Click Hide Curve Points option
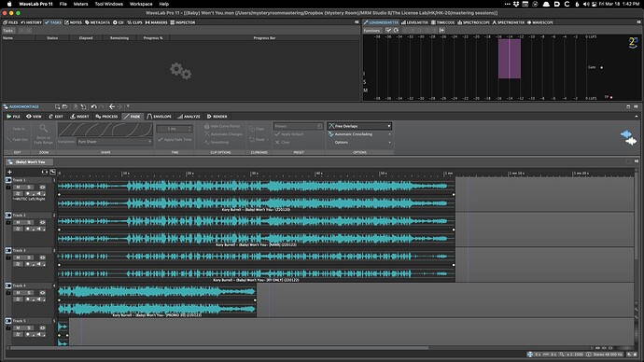Viewport: 644px width, 362px height. pos(222,126)
